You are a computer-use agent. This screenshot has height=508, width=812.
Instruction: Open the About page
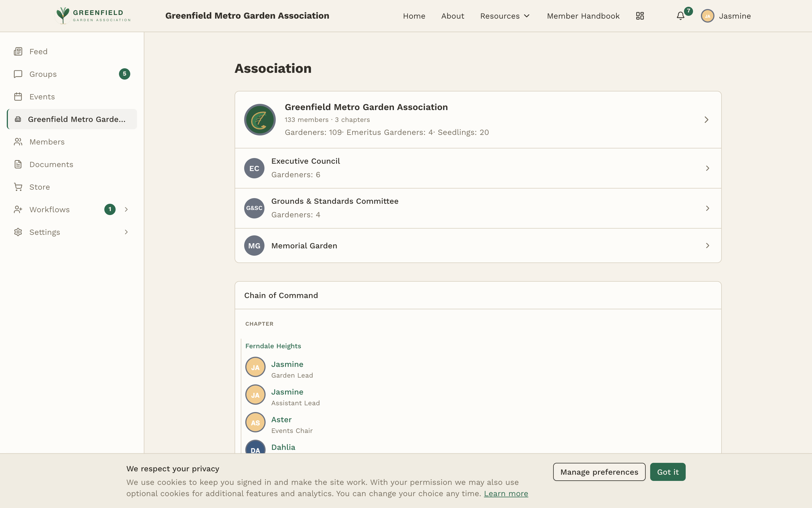pos(453,16)
